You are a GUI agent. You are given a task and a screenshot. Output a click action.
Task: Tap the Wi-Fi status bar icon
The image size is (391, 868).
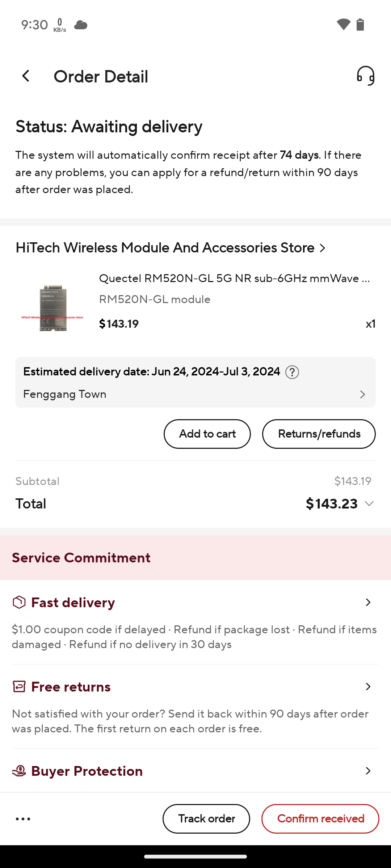pyautogui.click(x=343, y=25)
